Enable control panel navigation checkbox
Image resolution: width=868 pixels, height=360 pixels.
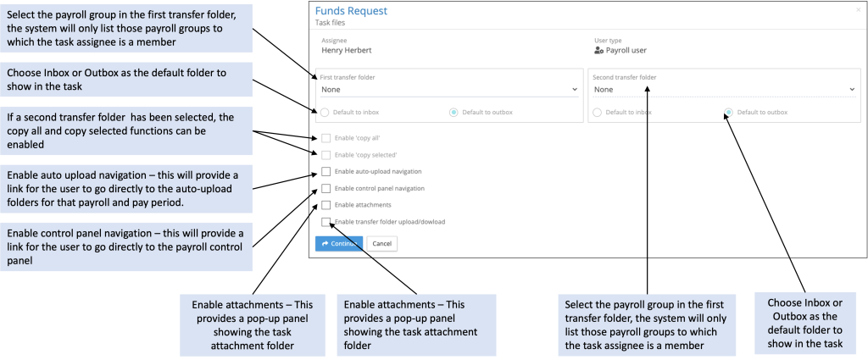coord(326,188)
